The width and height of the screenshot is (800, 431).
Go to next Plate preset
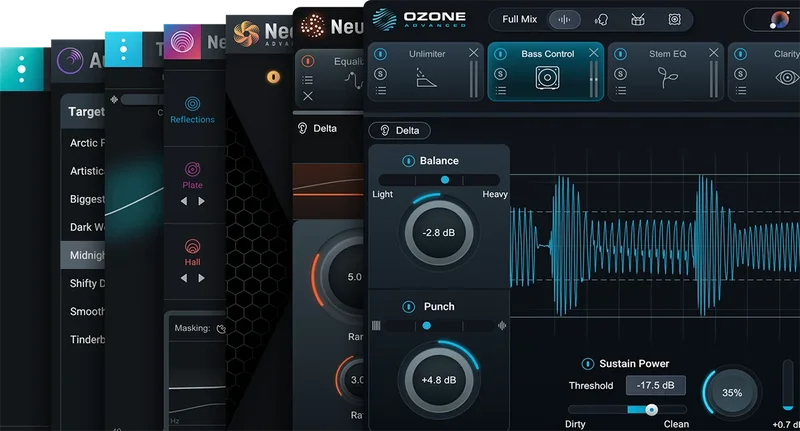(202, 201)
